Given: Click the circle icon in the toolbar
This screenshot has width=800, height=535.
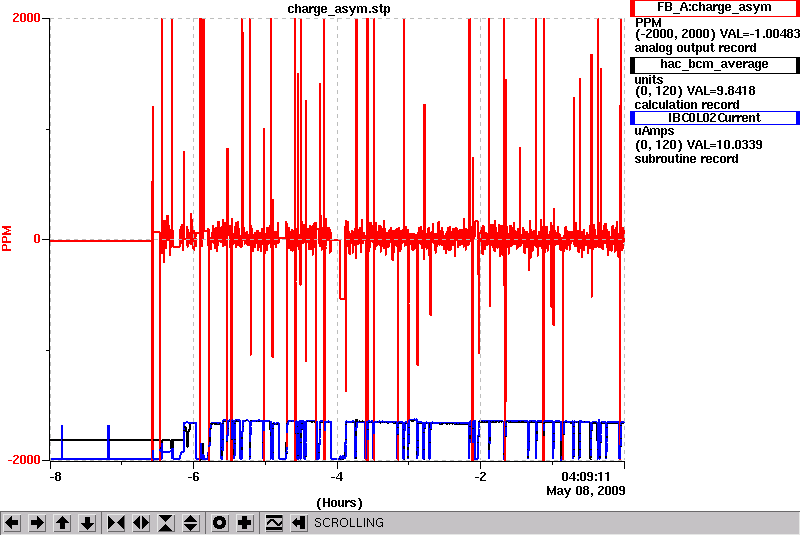Looking at the screenshot, I should [220, 523].
